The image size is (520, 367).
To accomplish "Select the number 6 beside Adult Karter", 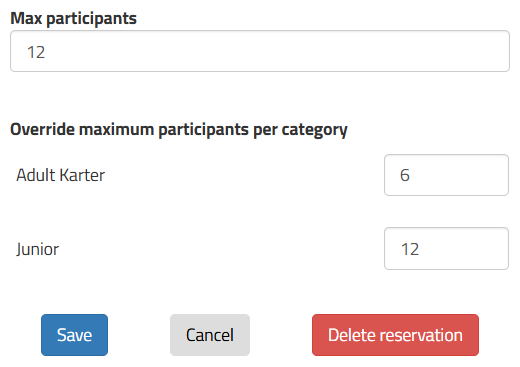I will (405, 175).
